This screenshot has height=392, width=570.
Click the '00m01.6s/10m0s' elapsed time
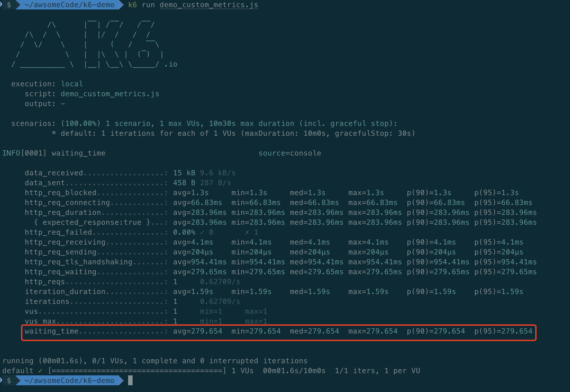(x=294, y=371)
